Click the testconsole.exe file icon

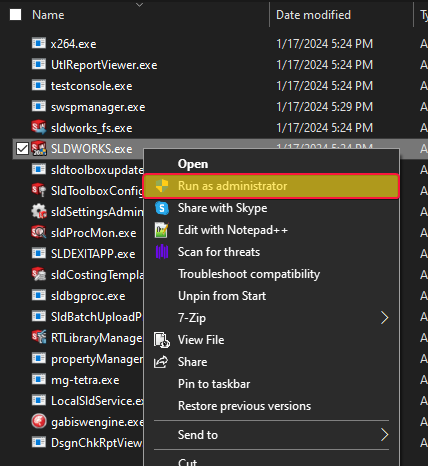(39, 85)
